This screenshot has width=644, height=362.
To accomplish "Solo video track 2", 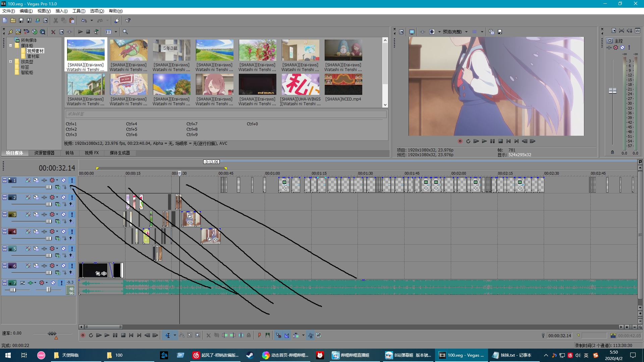I will click(x=72, y=197).
